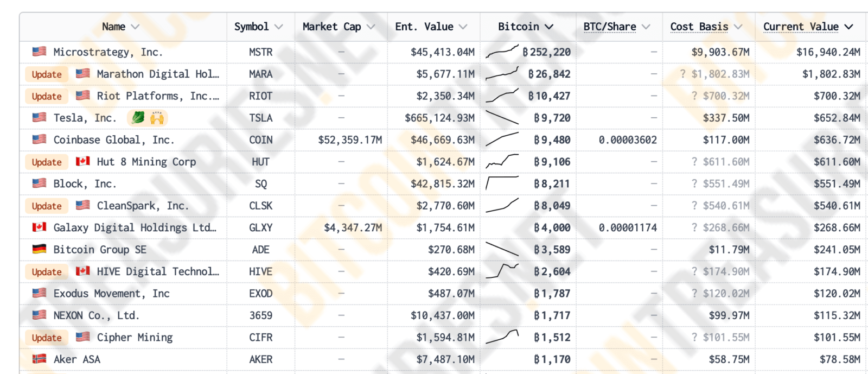Sort table by the Bitcoin column
Screen dimensions: 868x374
(525, 27)
